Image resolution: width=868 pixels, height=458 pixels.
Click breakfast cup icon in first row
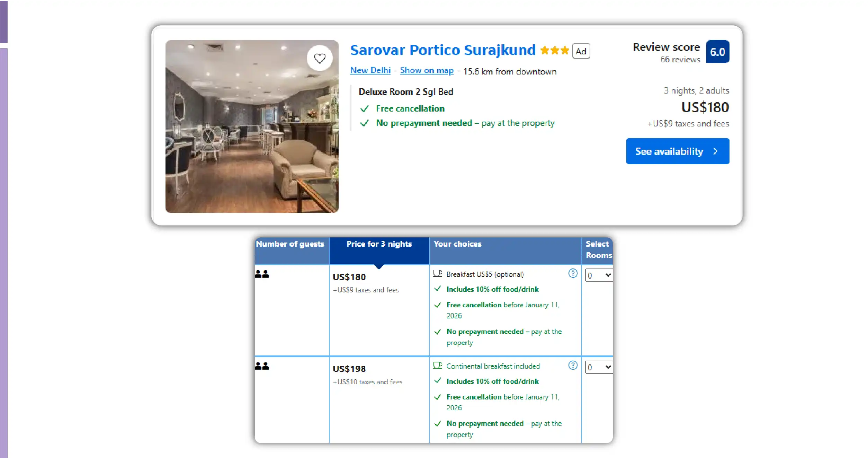tap(438, 274)
